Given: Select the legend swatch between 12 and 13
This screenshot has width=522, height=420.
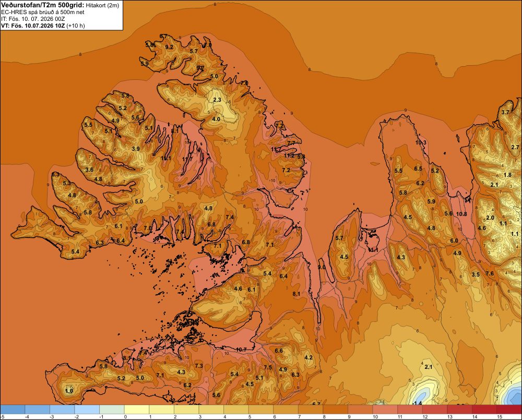Looking at the screenshot, I should tap(434, 410).
